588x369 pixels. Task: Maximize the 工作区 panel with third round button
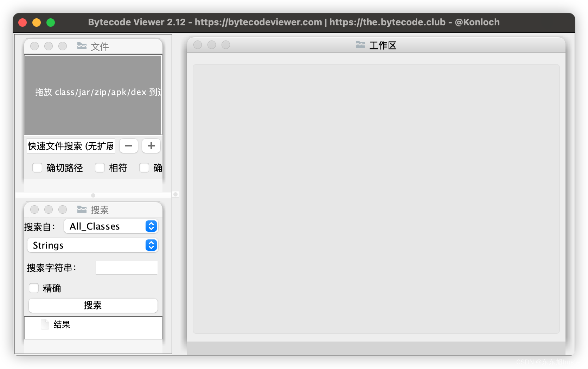226,45
